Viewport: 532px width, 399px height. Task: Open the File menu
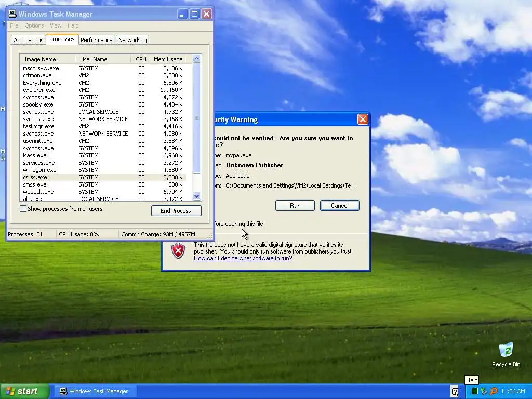tap(14, 25)
